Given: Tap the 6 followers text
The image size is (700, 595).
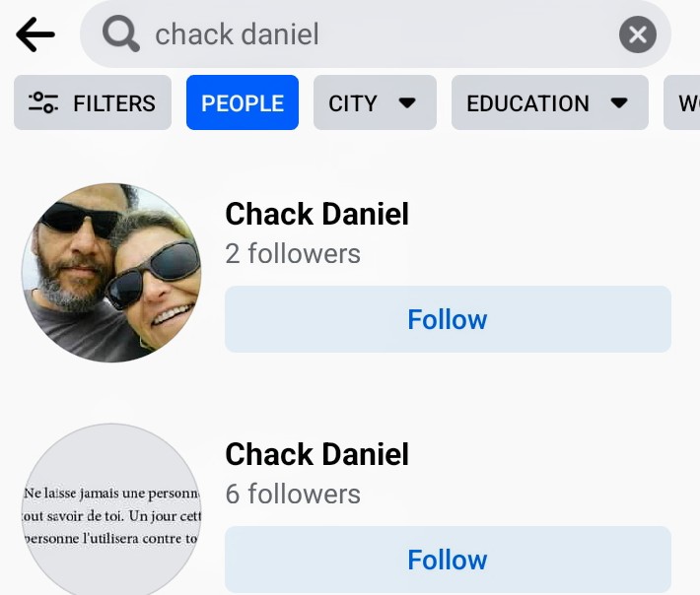Looking at the screenshot, I should click(293, 495).
